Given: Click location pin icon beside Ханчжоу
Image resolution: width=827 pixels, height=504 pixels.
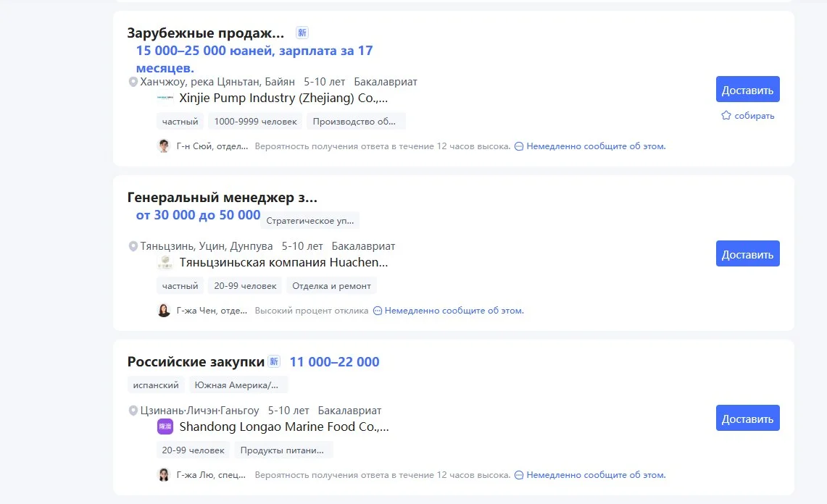Looking at the screenshot, I should tap(133, 82).
